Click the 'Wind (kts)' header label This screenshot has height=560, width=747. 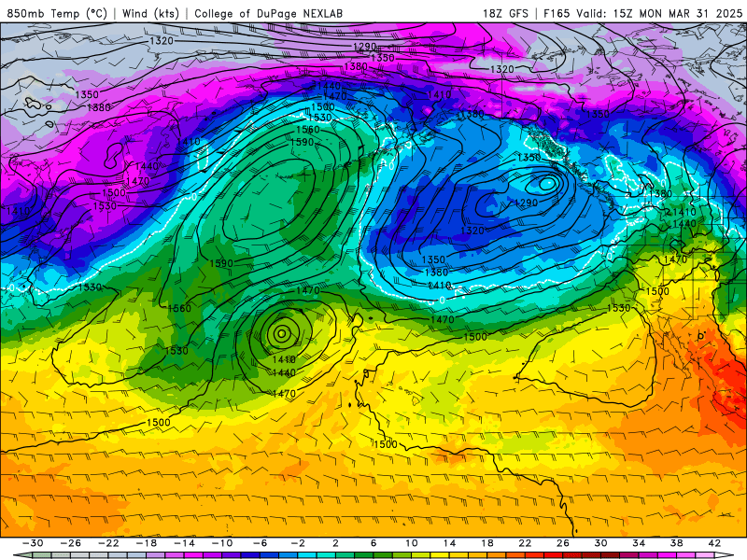(x=150, y=13)
